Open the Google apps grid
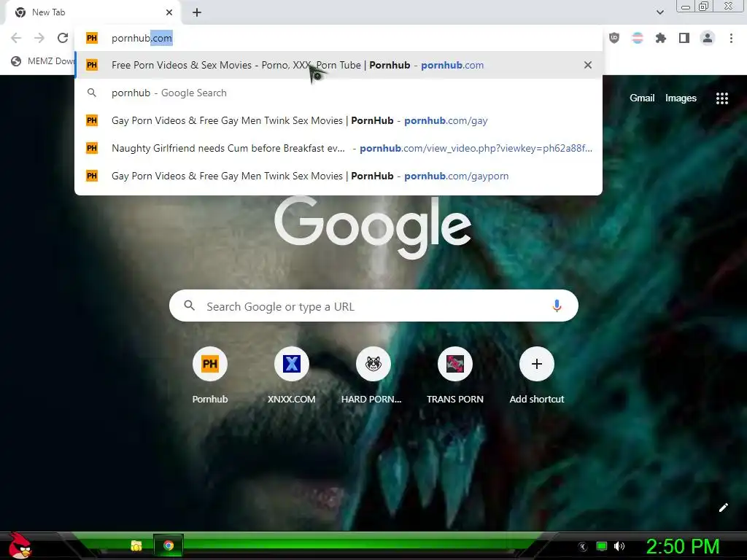 click(721, 98)
